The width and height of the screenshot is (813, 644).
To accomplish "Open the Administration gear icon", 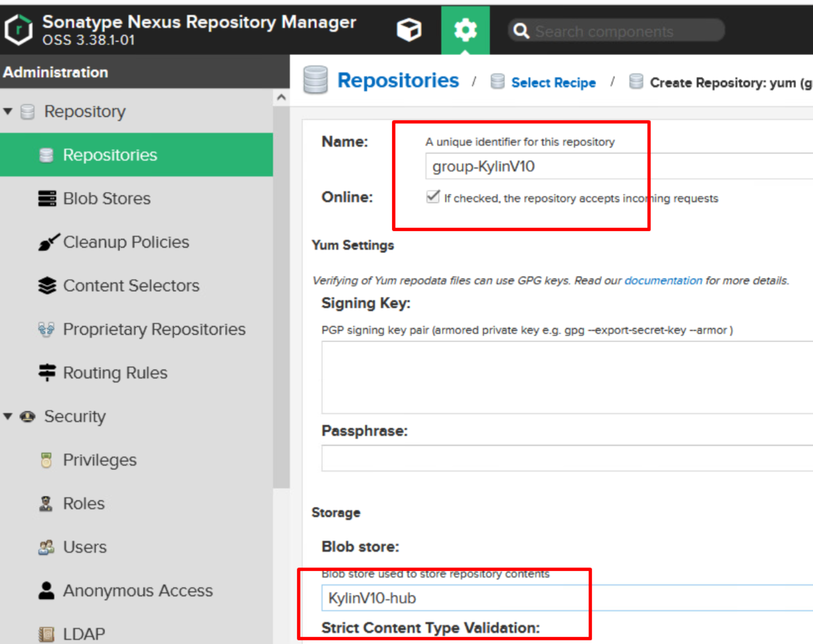I will click(x=465, y=30).
